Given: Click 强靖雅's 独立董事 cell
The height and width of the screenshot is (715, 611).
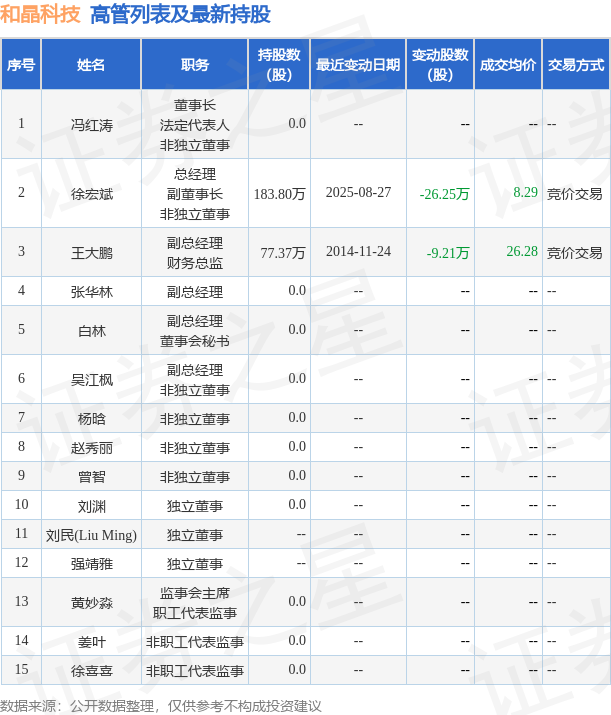Looking at the screenshot, I should click(195, 564).
